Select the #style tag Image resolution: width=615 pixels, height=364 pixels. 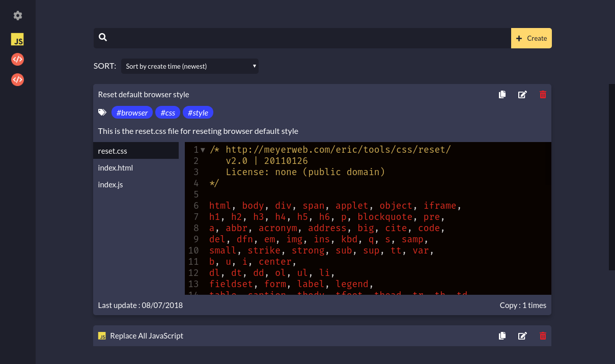click(198, 113)
